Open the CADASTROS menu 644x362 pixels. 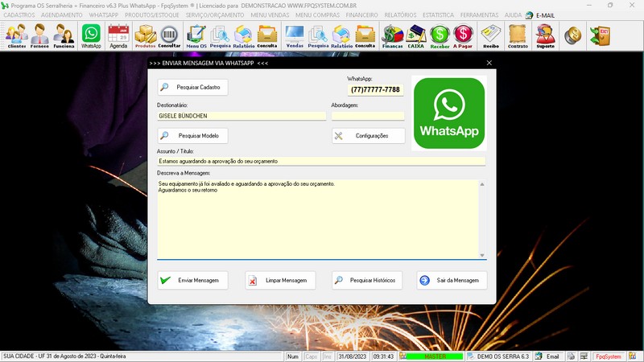[19, 15]
